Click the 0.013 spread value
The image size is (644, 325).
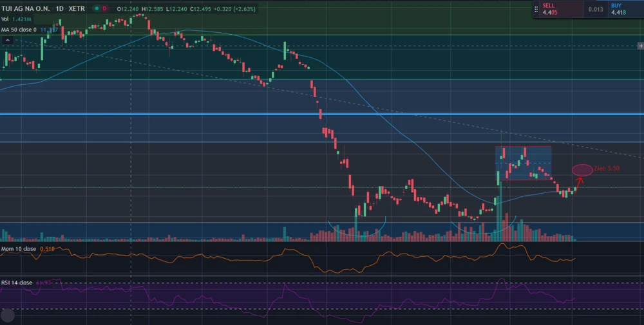coord(596,9)
